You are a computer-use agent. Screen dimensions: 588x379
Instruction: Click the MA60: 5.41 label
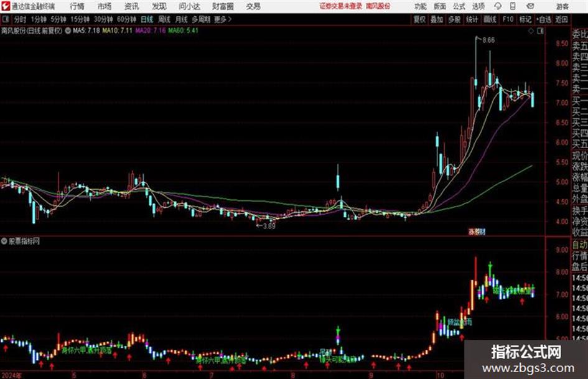click(183, 30)
